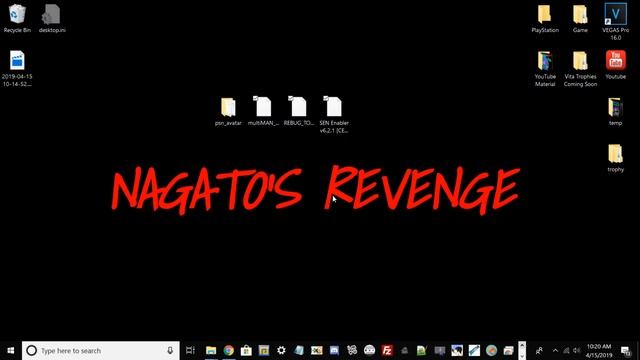640x360 pixels.
Task: Expand hidden system tray icons chevron
Action: coord(555,350)
